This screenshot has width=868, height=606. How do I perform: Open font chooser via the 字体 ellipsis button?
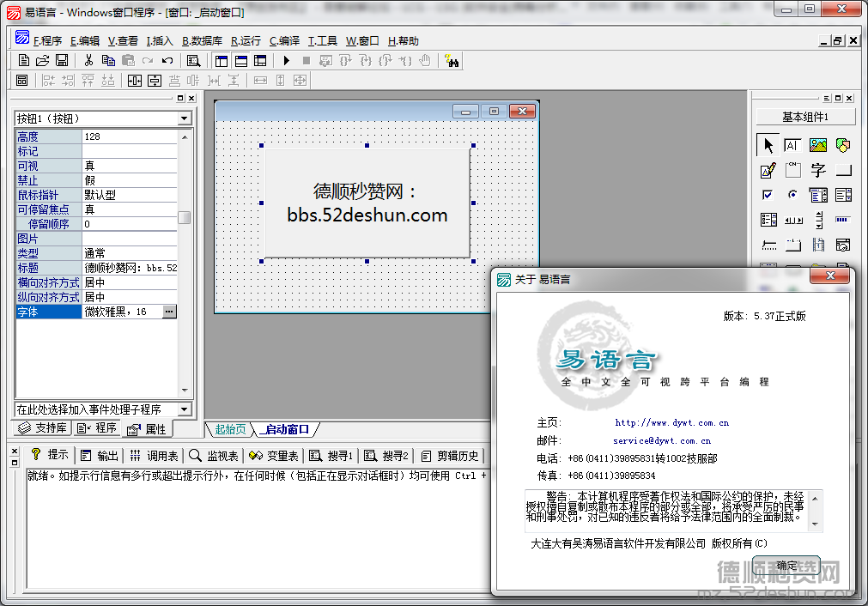(169, 312)
